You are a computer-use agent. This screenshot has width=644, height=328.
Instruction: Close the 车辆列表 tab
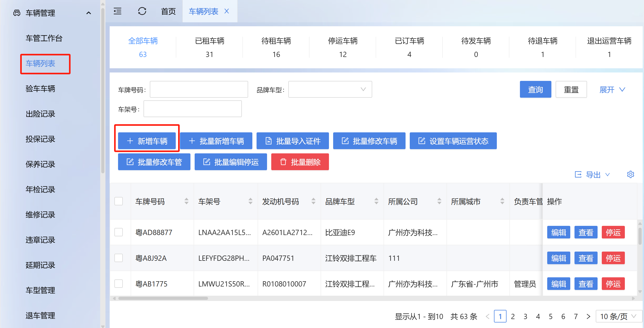(227, 11)
